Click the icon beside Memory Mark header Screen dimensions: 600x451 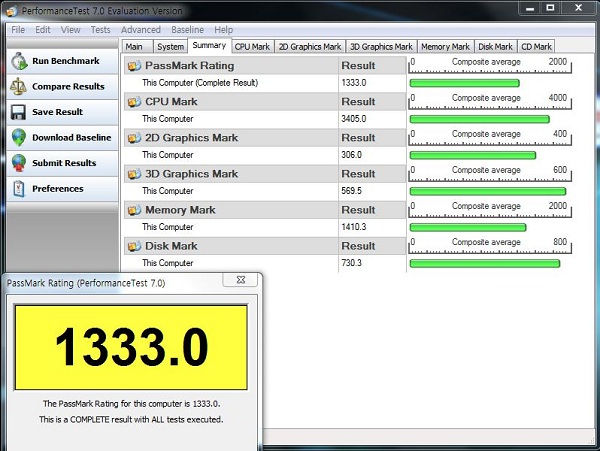point(134,210)
